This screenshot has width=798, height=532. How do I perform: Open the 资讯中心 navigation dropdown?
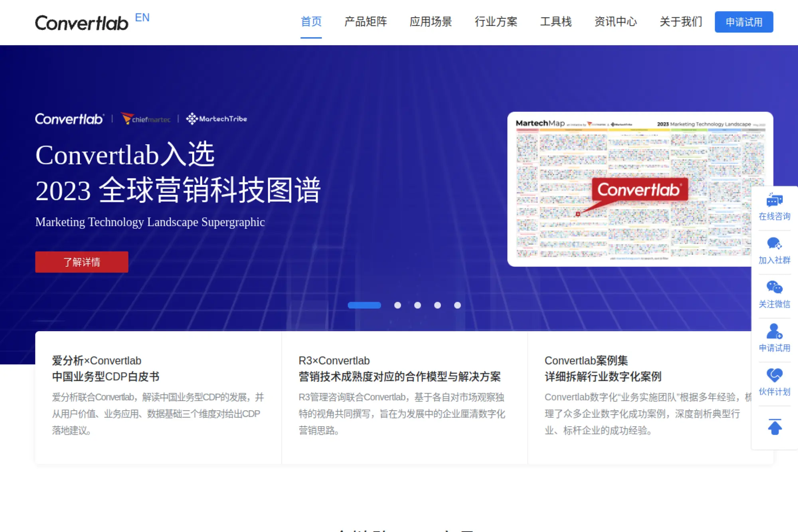coord(615,22)
